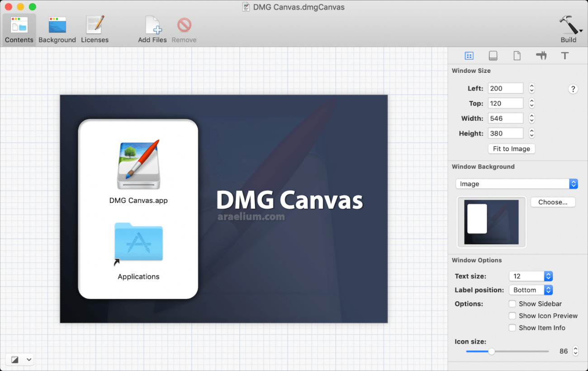Click the Top field stepper
Viewport: 588px width, 371px height.
click(532, 103)
